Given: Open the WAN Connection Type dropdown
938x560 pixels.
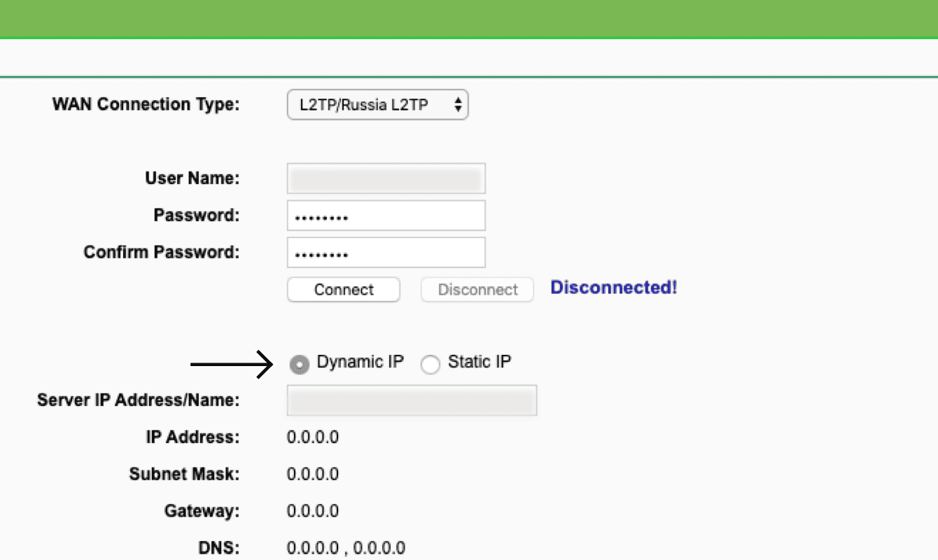Looking at the screenshot, I should click(377, 105).
